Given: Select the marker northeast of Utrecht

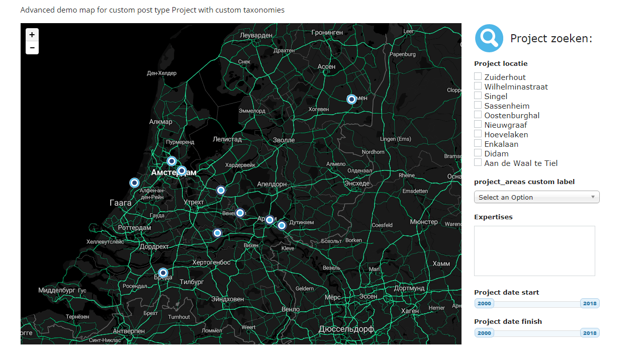Looking at the screenshot, I should (221, 190).
